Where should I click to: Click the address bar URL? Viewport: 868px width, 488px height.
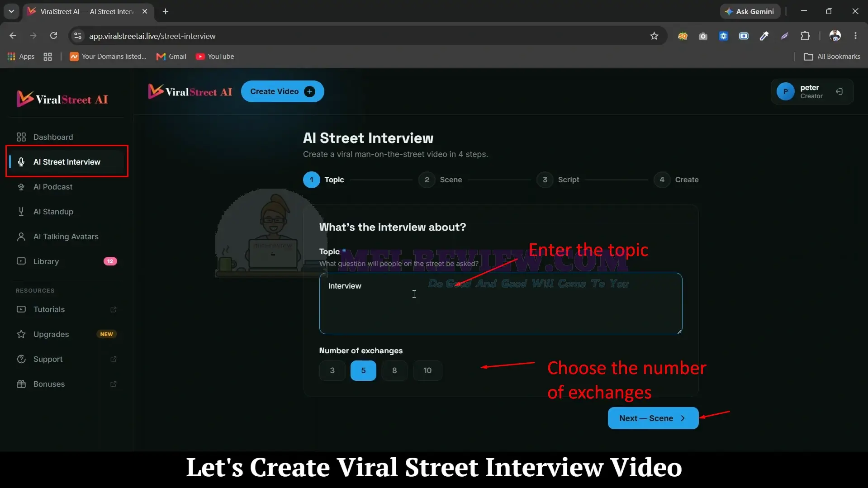click(x=152, y=36)
